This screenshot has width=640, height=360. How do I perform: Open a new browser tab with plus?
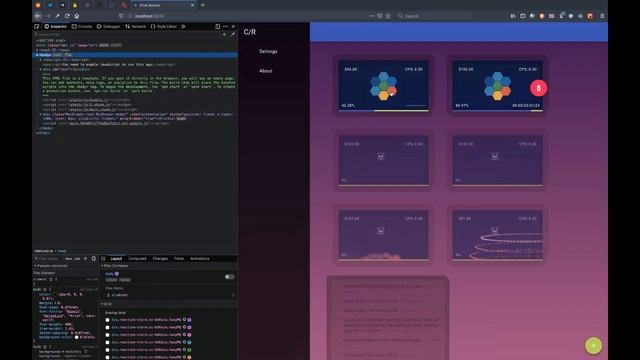click(203, 5)
